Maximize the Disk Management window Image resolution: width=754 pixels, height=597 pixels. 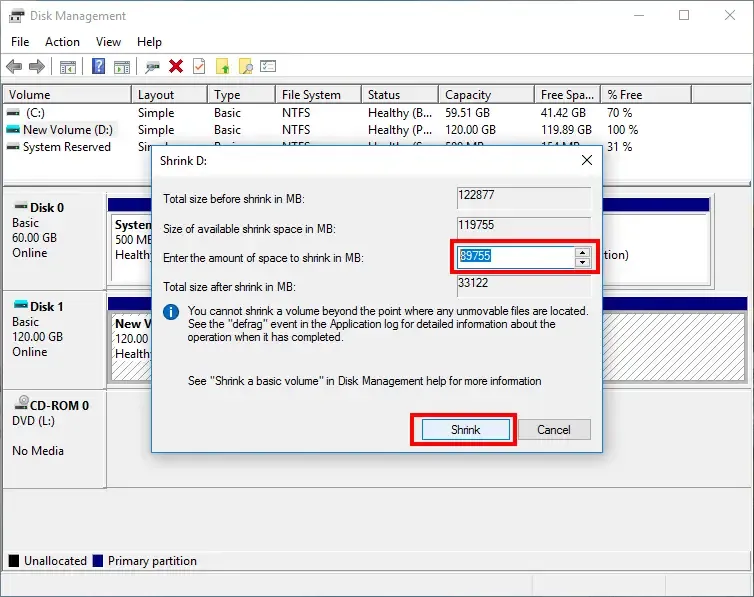click(684, 15)
